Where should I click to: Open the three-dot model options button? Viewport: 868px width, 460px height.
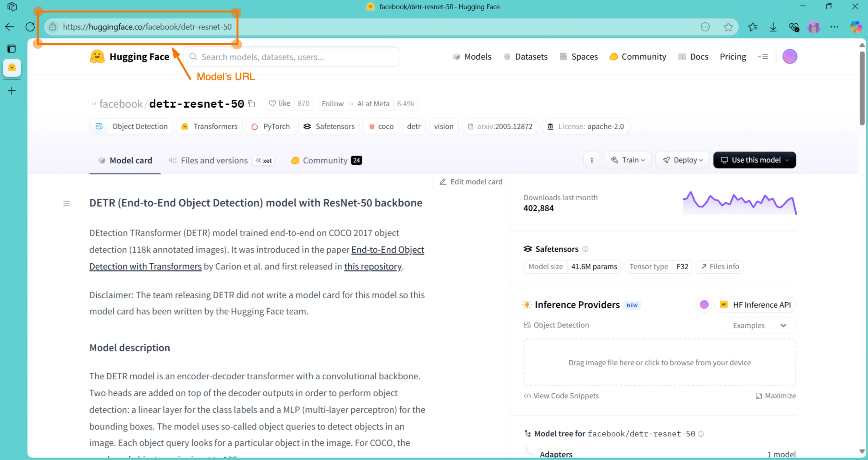tap(592, 160)
